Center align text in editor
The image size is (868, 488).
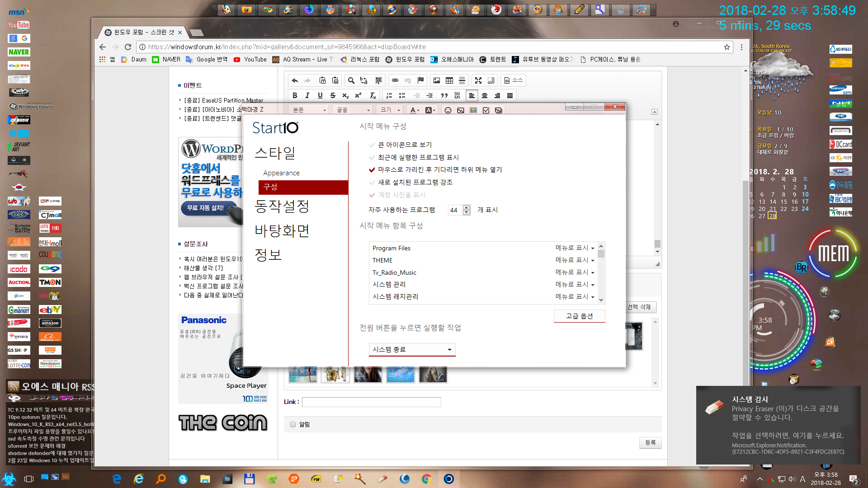point(485,95)
